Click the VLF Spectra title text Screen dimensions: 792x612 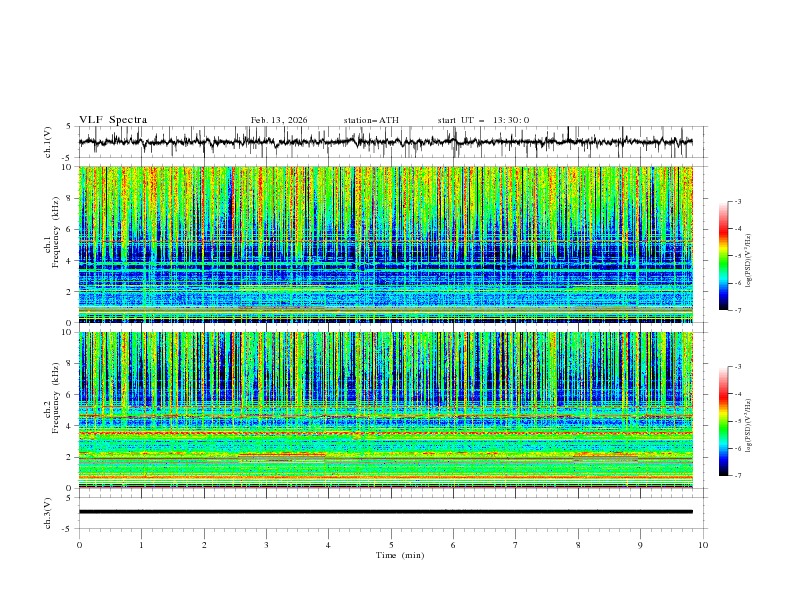tap(113, 120)
